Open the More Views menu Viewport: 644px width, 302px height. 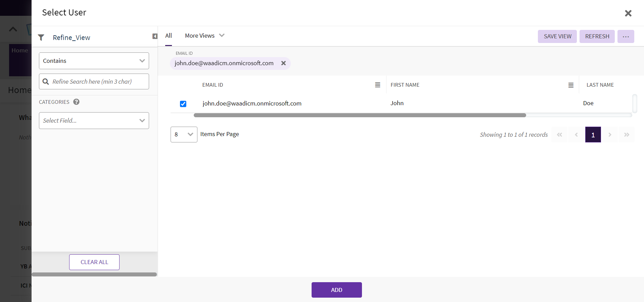tap(204, 36)
